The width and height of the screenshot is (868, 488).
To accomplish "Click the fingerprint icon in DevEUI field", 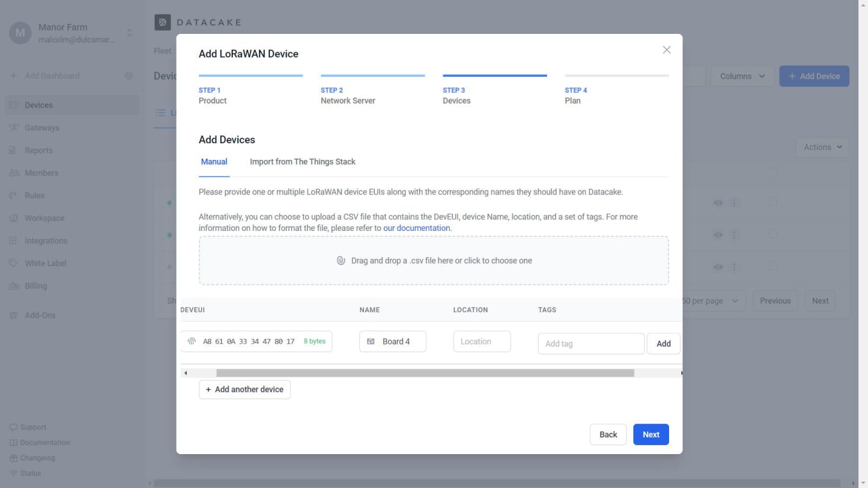I will point(191,342).
